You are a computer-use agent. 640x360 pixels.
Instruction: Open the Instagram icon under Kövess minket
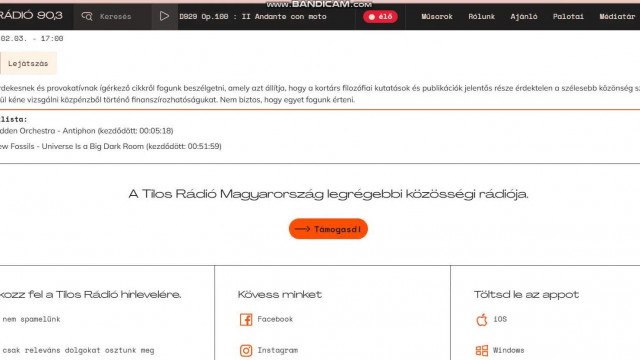tap(246, 351)
